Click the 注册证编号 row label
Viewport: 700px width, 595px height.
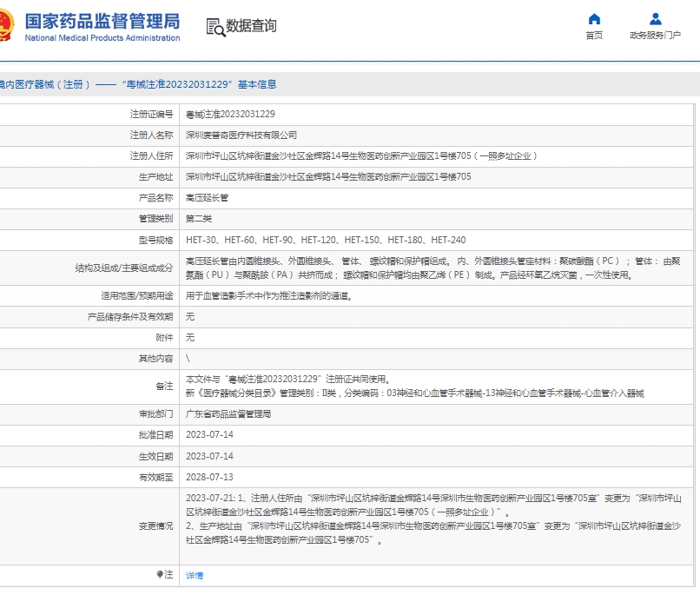click(151, 115)
